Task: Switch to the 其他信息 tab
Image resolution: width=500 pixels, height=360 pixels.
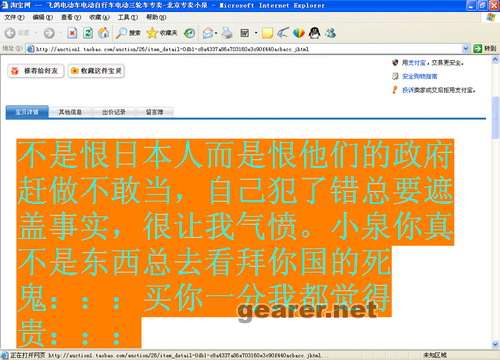Action: pos(70,112)
